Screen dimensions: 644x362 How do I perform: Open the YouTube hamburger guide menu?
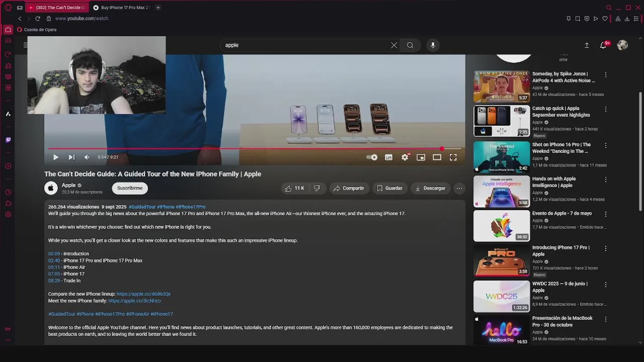pyautogui.click(x=25, y=45)
